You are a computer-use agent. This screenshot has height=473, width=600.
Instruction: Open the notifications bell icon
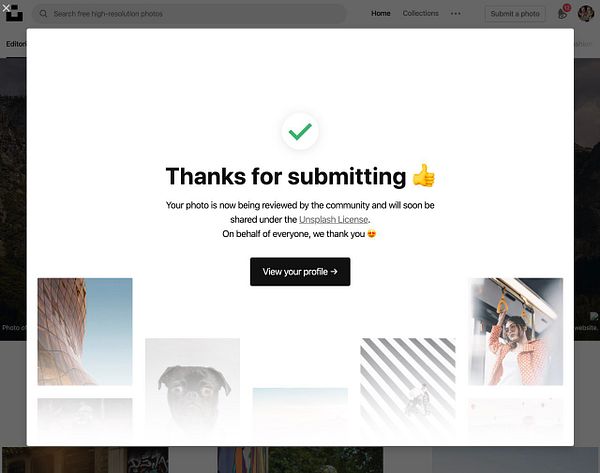562,14
